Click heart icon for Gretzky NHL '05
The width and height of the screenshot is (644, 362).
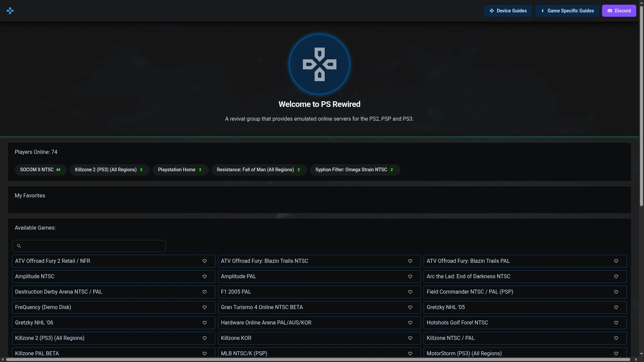[x=616, y=307]
